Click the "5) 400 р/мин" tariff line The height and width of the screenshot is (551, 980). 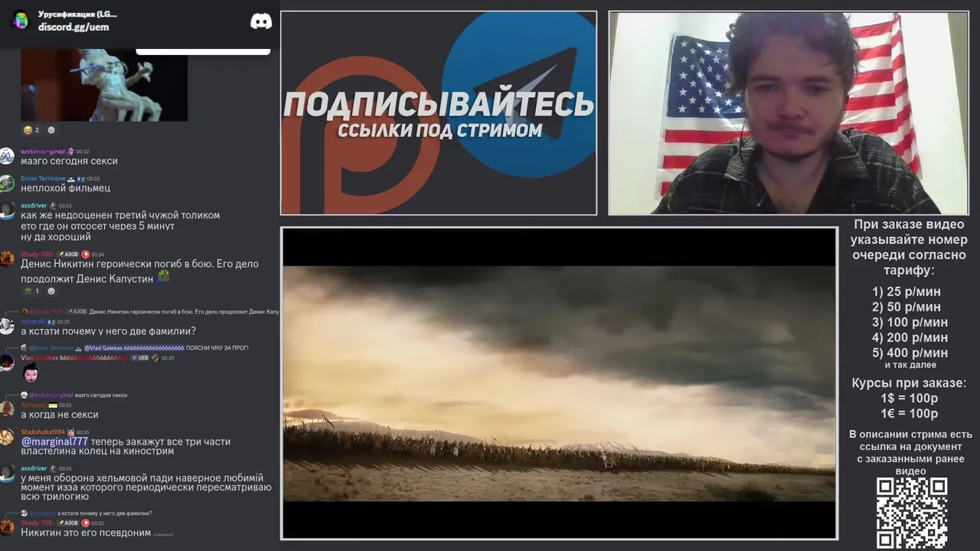click(x=910, y=353)
